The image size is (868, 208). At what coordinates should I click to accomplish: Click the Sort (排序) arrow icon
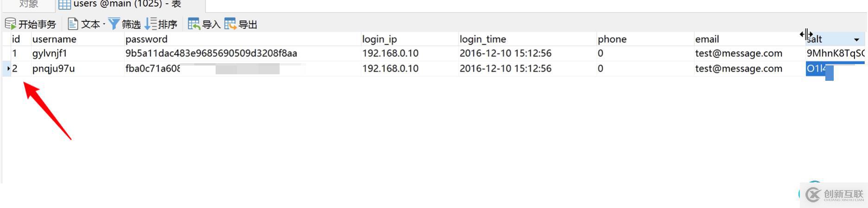tap(151, 24)
